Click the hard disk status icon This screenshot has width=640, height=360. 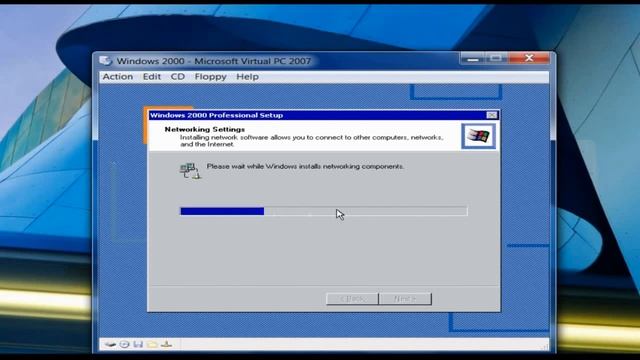pyautogui.click(x=110, y=344)
